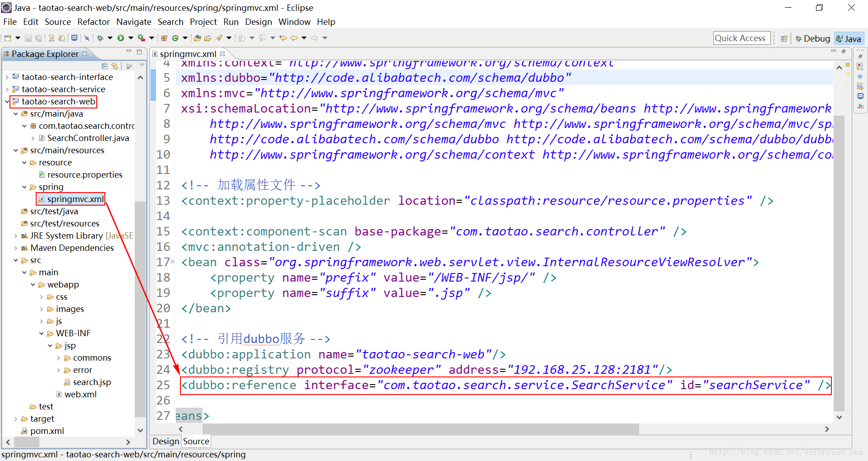Click the Save All toolbar icon

(x=38, y=38)
